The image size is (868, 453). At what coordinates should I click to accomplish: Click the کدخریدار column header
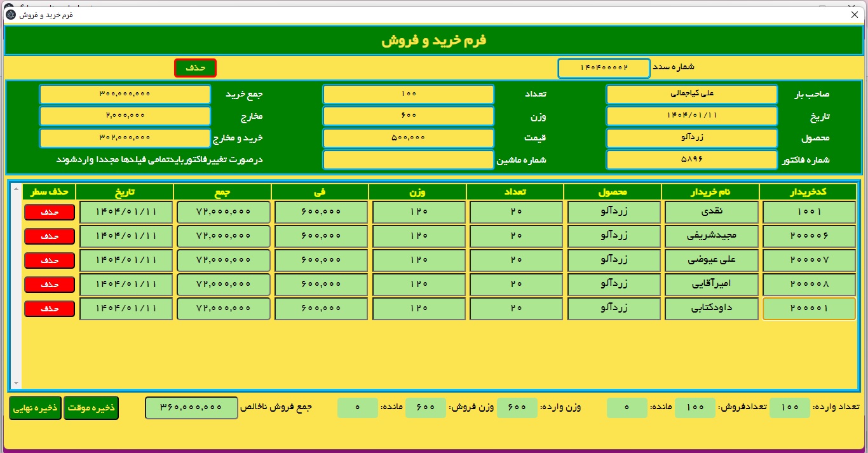tap(808, 192)
